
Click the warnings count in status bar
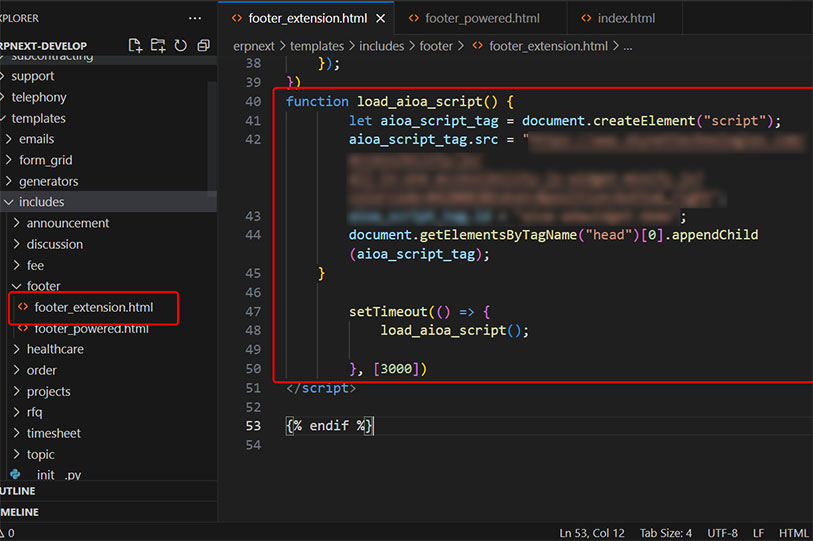7,533
